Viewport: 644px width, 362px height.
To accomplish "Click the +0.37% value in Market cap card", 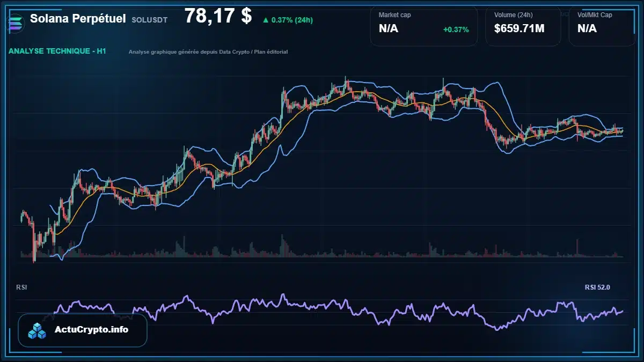I will 456,29.
